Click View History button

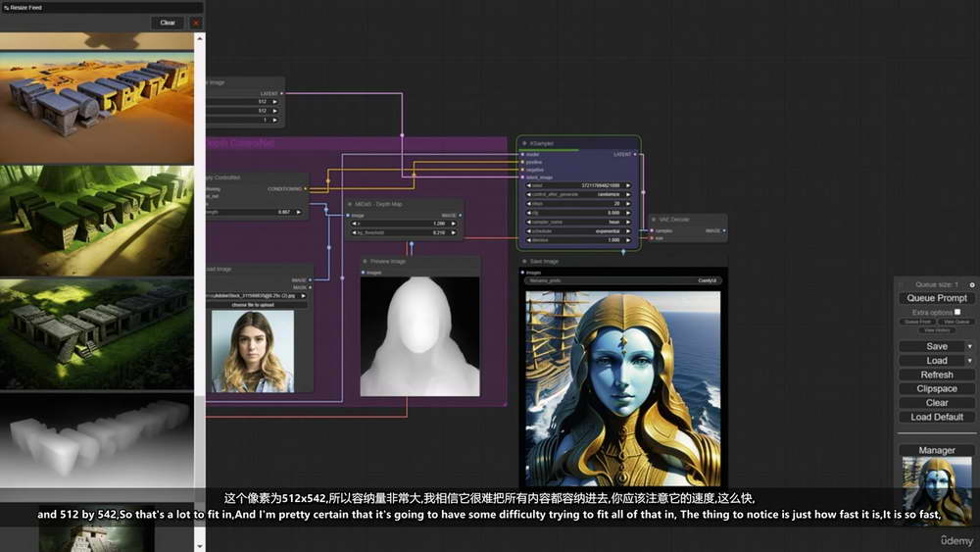tap(936, 330)
